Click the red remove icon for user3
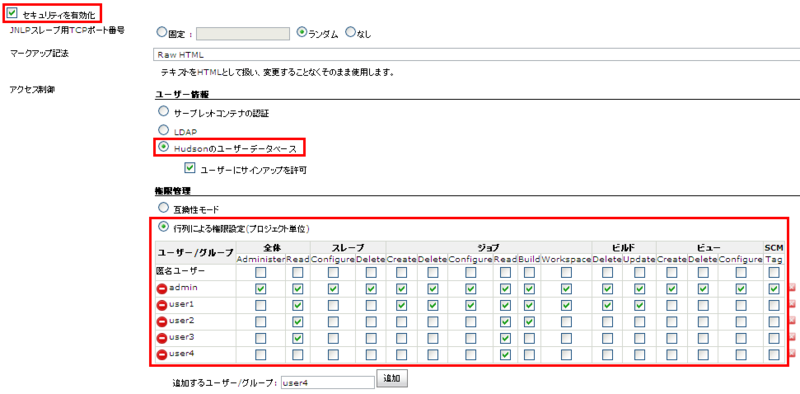The width and height of the screenshot is (800, 394). [162, 338]
